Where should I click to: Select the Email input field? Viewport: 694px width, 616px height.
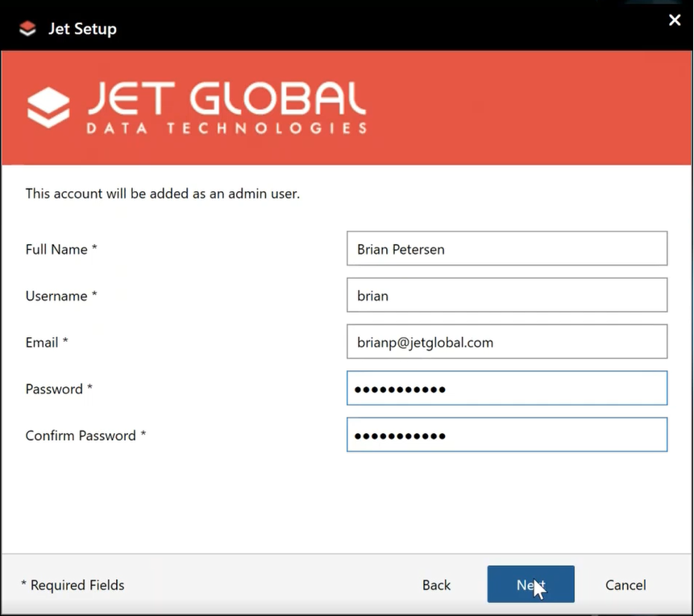tap(507, 341)
